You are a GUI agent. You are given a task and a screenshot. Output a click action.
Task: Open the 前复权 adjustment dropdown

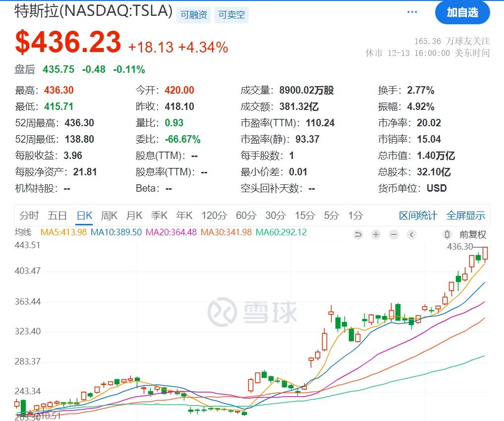click(x=473, y=234)
